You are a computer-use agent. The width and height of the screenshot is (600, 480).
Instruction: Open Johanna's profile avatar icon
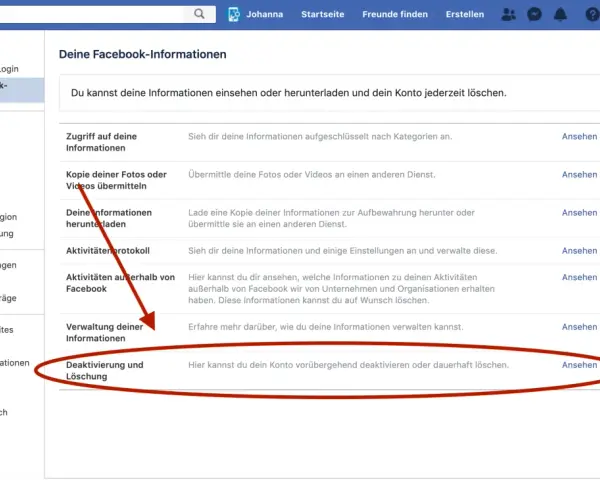point(234,15)
